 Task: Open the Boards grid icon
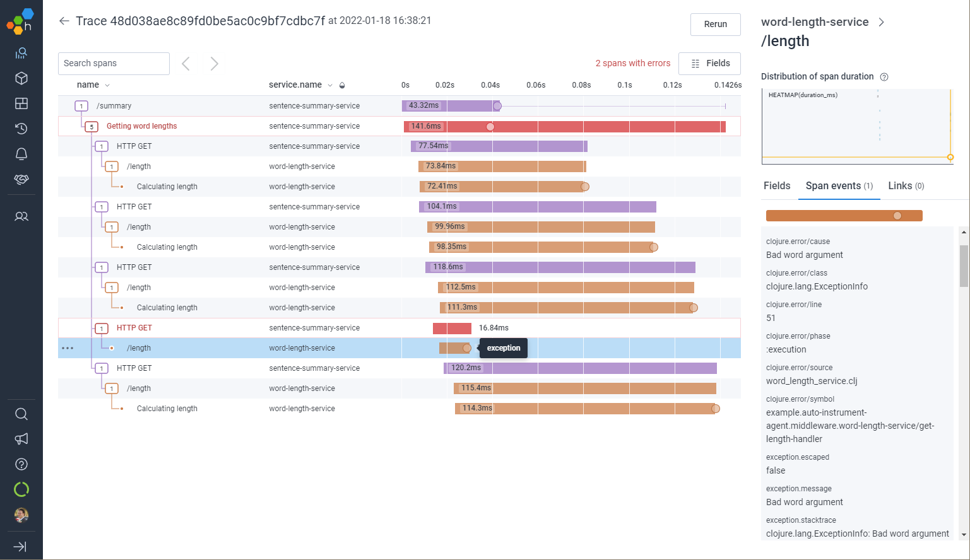click(x=21, y=103)
